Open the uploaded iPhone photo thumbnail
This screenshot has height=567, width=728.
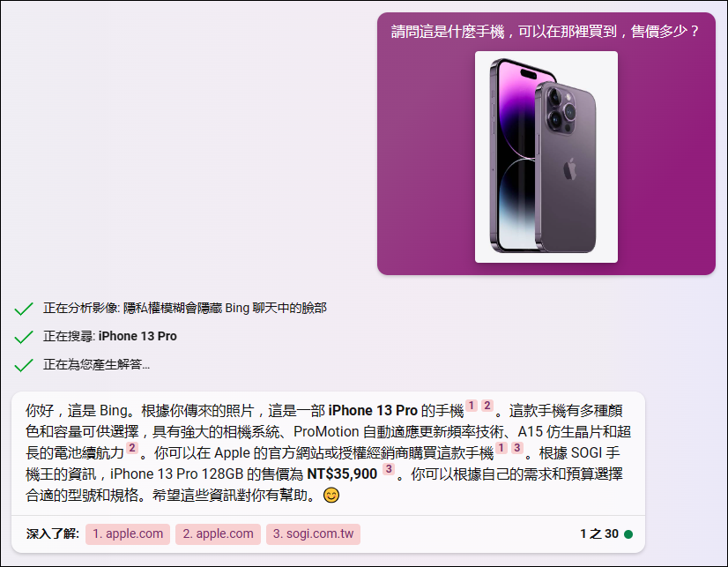[546, 157]
